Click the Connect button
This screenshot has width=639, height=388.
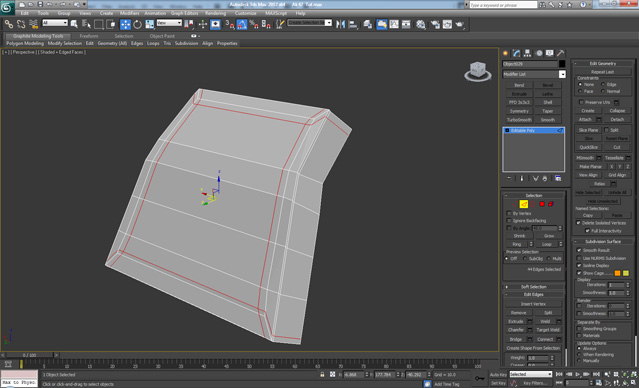pyautogui.click(x=545, y=339)
